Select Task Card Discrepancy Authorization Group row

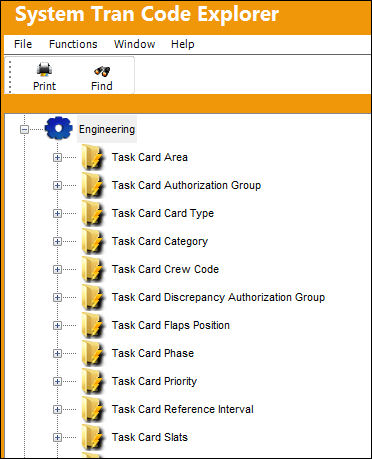pyautogui.click(x=218, y=297)
